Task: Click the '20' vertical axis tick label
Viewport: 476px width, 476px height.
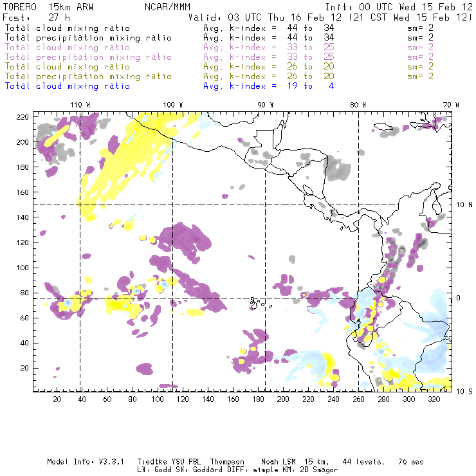Action: (x=24, y=368)
